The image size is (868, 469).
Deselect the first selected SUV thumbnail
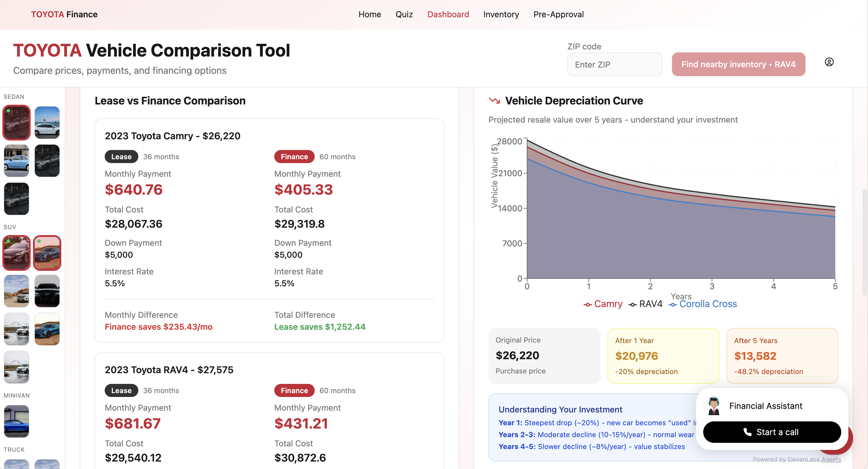pyautogui.click(x=17, y=253)
